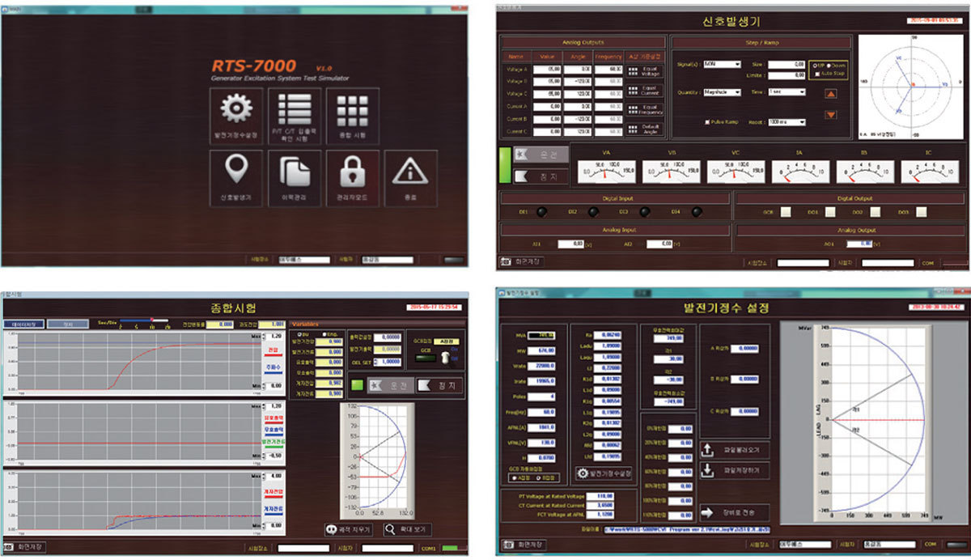Click MW input field in 발전기정수 설정
Image resolution: width=971 pixels, height=560 pixels.
[x=541, y=350]
